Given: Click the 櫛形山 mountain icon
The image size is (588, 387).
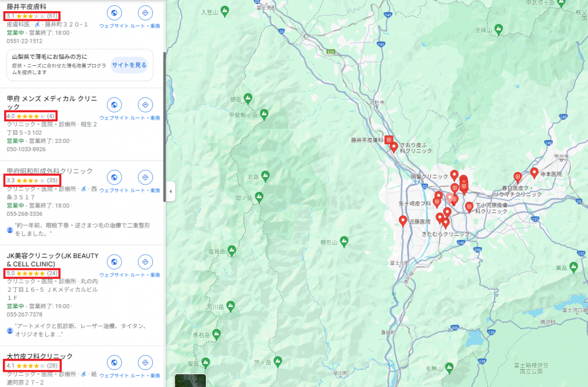Looking at the screenshot, I should pos(344,242).
